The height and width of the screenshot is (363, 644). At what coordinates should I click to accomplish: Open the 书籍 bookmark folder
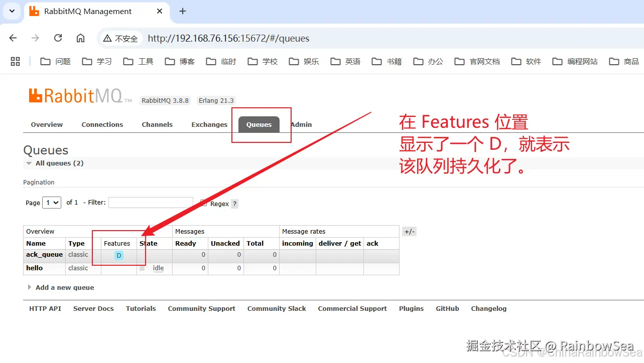pyautogui.click(x=387, y=61)
